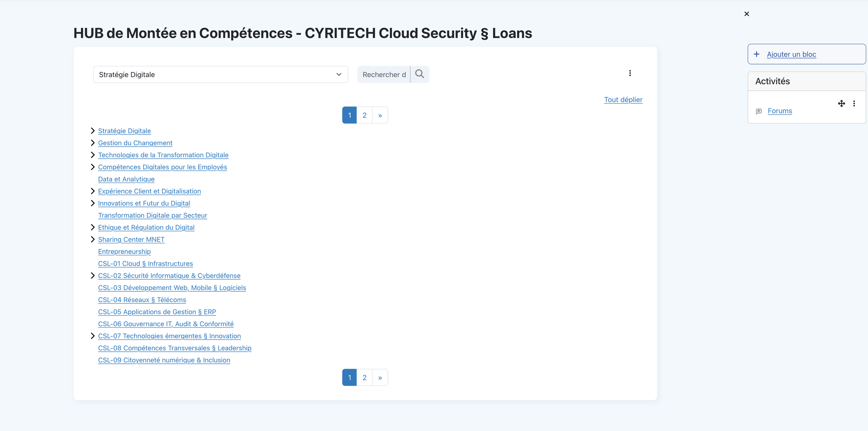Open the Data et Analytique category link
The image size is (868, 431).
126,179
